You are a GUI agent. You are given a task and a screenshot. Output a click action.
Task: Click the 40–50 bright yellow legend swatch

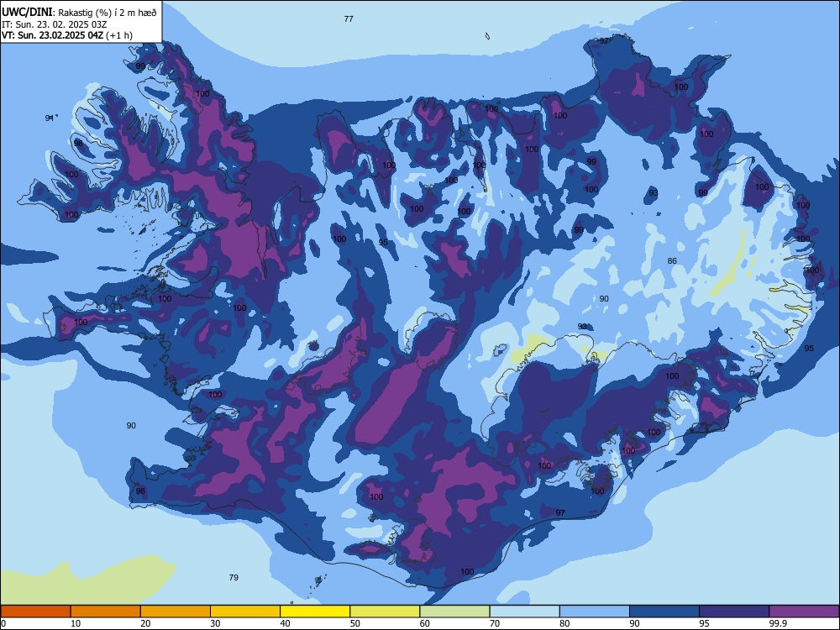coord(315,612)
